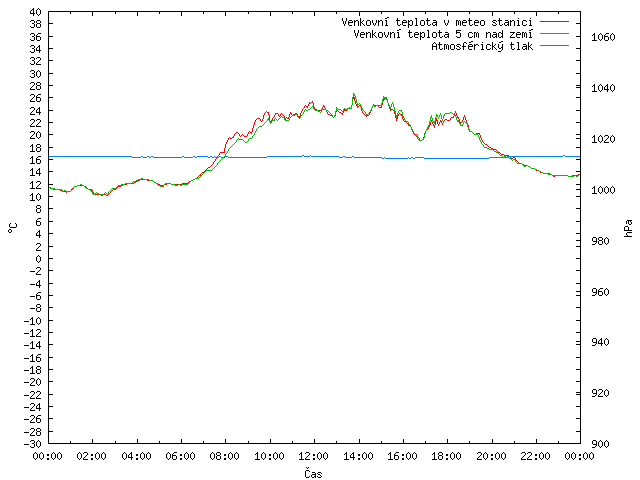Image resolution: width=640 pixels, height=480 pixels.
Task: Click legend text 'Atmosférický tlak'
Action: point(482,47)
